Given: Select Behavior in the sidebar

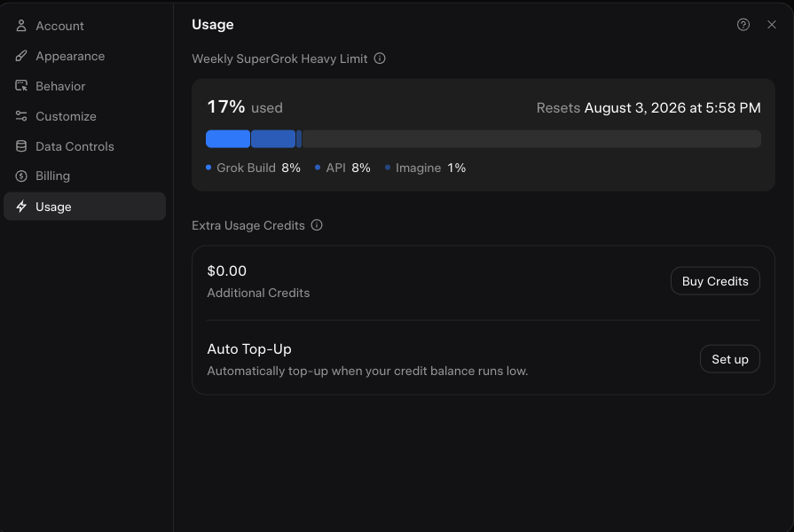Looking at the screenshot, I should 84,86.
